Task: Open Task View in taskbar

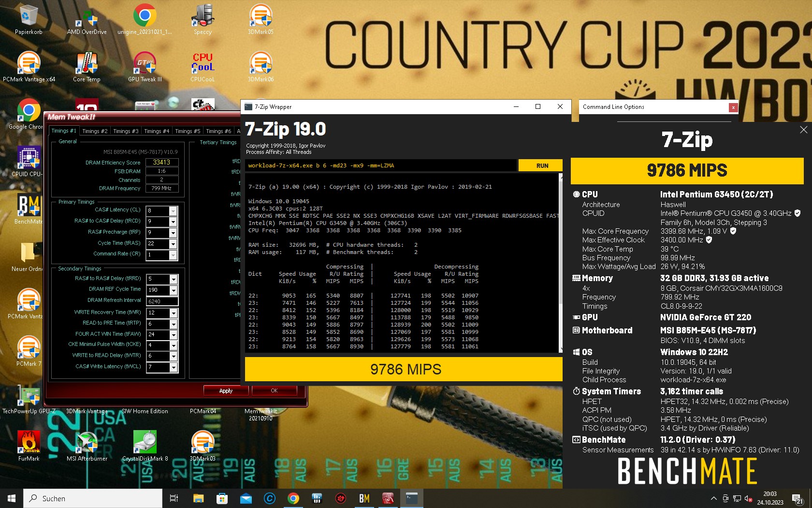Action: (x=174, y=498)
